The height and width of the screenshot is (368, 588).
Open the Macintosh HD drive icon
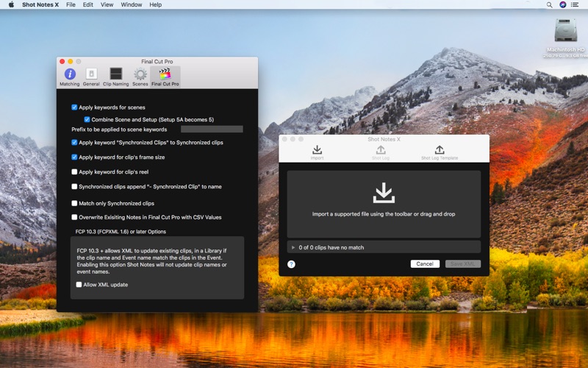[x=565, y=30]
